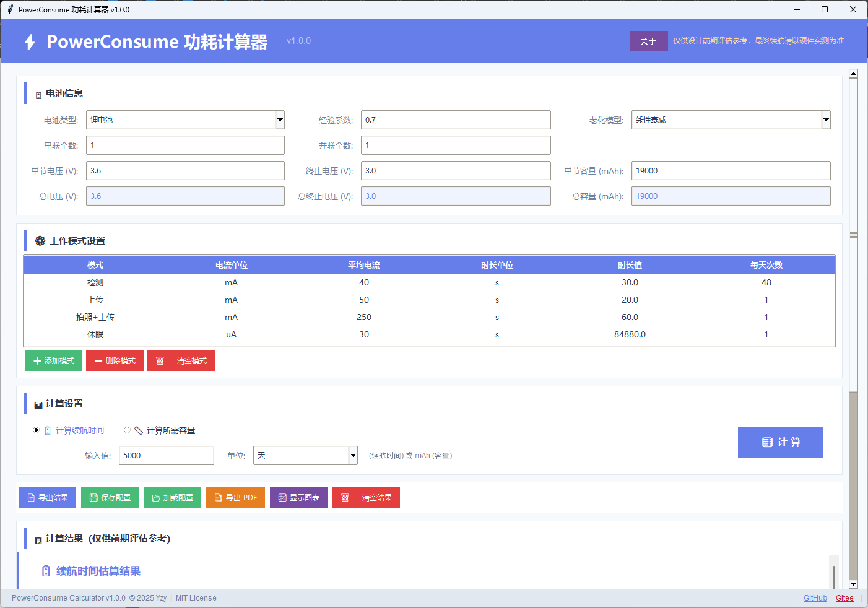Click the 平均电流 column header
868x608 pixels.
coord(364,265)
